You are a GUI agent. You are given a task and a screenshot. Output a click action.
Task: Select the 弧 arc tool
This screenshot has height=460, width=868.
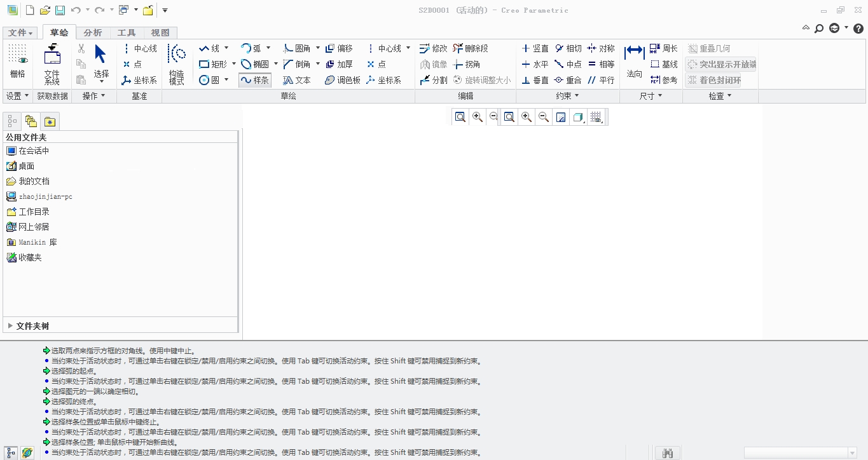pos(252,48)
